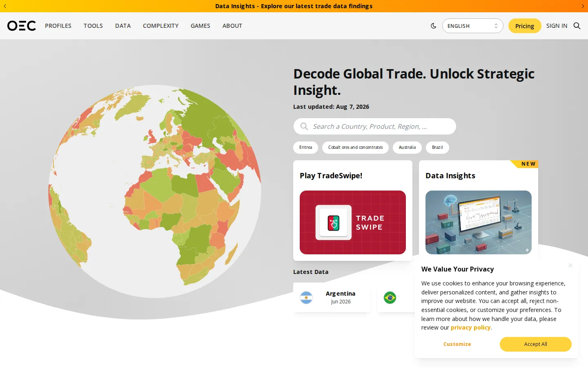Click the Pricing button

(525, 26)
